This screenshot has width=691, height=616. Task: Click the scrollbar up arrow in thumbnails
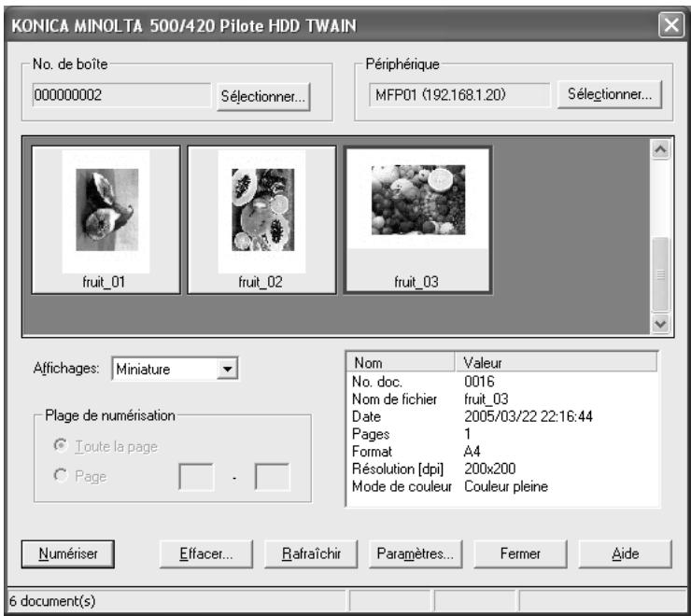[660, 150]
